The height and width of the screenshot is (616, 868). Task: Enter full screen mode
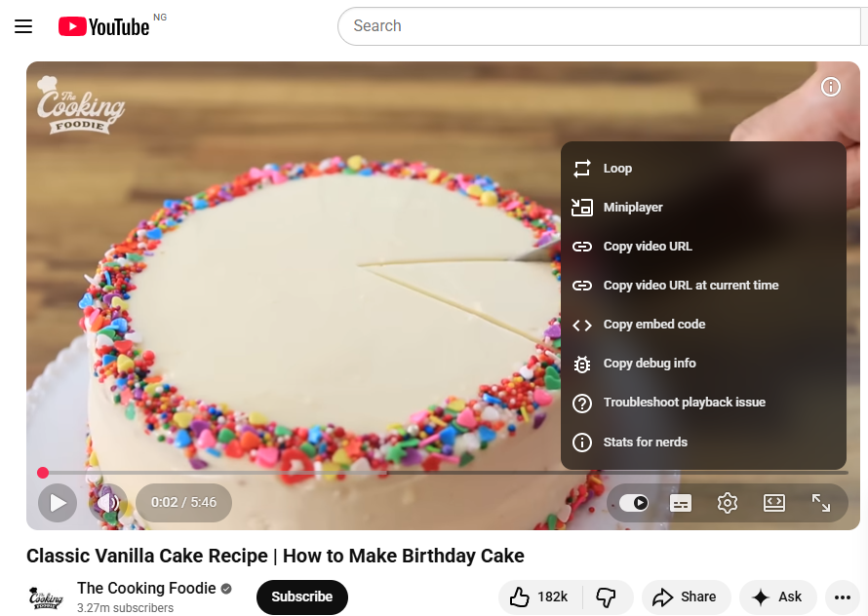tap(821, 503)
